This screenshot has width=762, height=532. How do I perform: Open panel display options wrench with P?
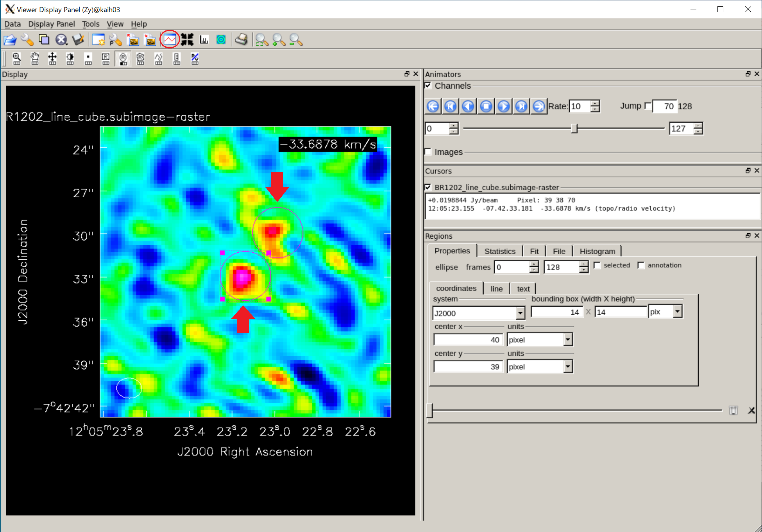coord(116,40)
